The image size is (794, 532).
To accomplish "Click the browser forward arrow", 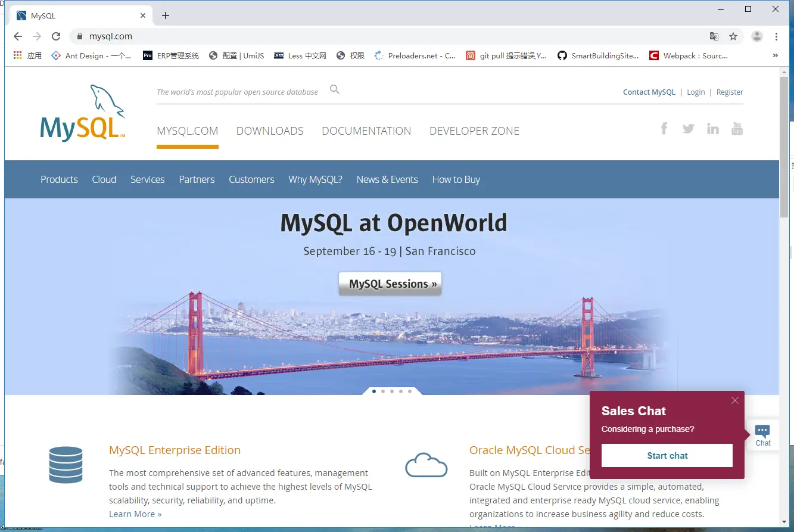I will (37, 36).
